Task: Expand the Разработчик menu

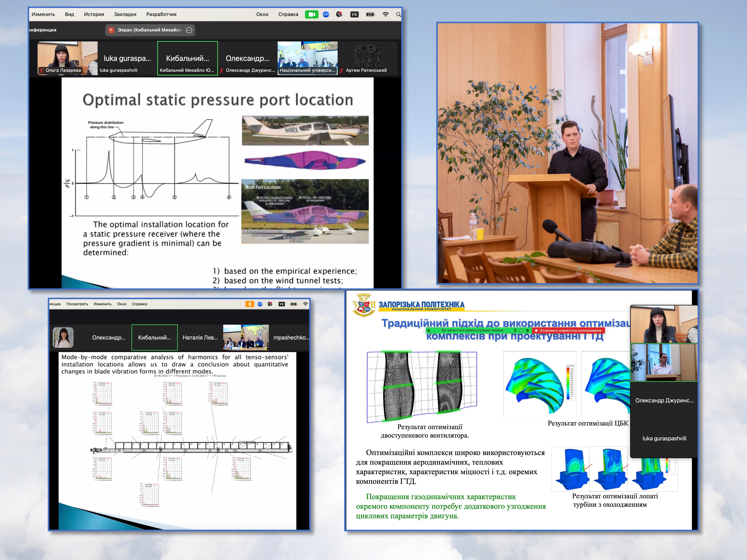Action: [161, 15]
